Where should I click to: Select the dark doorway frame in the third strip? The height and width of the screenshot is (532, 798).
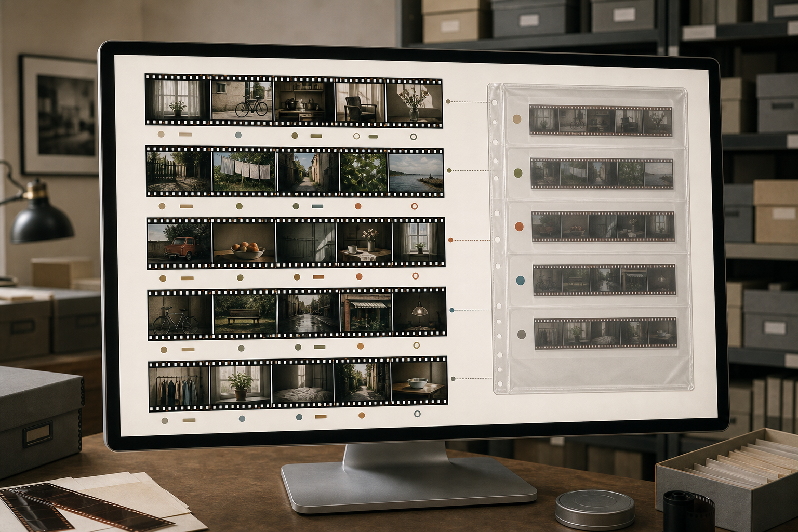coord(305,243)
